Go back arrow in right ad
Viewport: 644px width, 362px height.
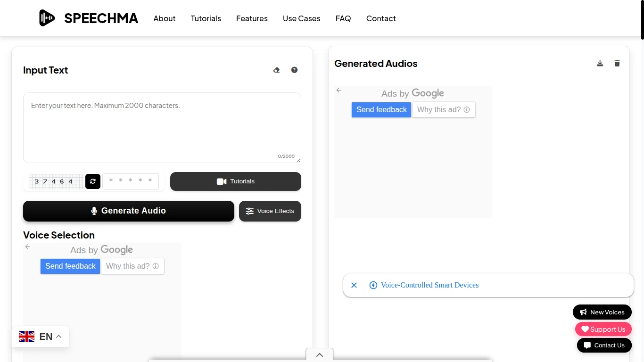click(x=339, y=90)
